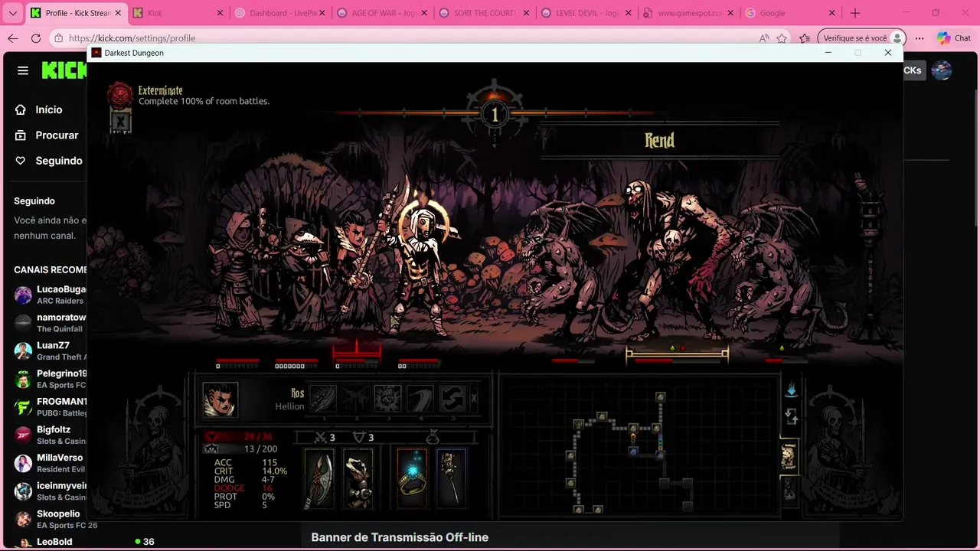Inspect the scepter trinket slot
This screenshot has height=551, width=980.
click(451, 479)
